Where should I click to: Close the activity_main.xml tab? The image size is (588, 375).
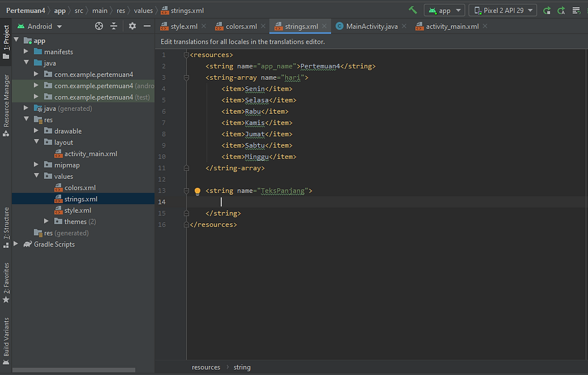(x=485, y=26)
